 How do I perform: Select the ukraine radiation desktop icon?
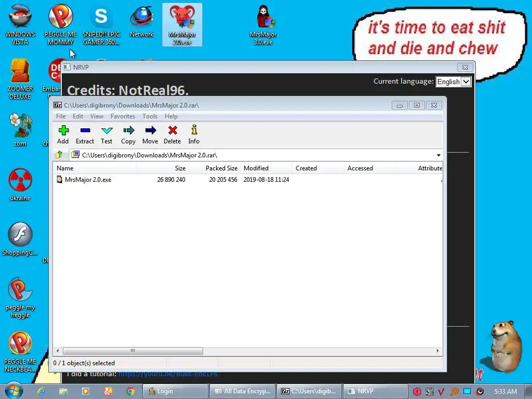pyautogui.click(x=20, y=184)
